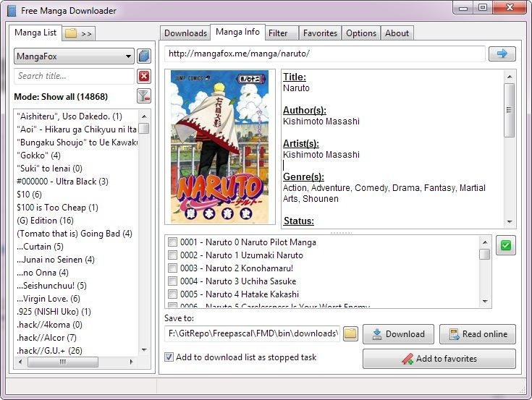
Task: Select $10 (6) in the list
Action: coord(29,195)
